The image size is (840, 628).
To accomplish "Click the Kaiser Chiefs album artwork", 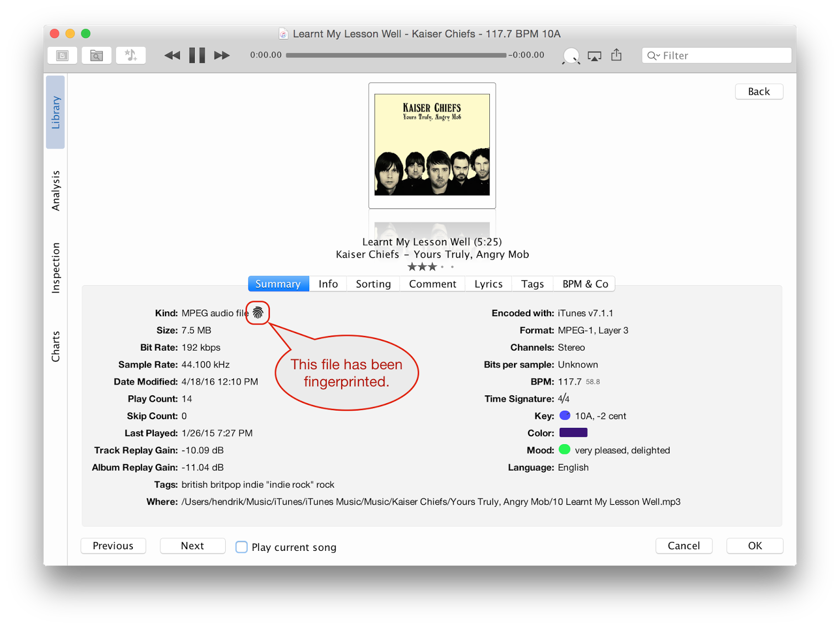I will point(432,145).
